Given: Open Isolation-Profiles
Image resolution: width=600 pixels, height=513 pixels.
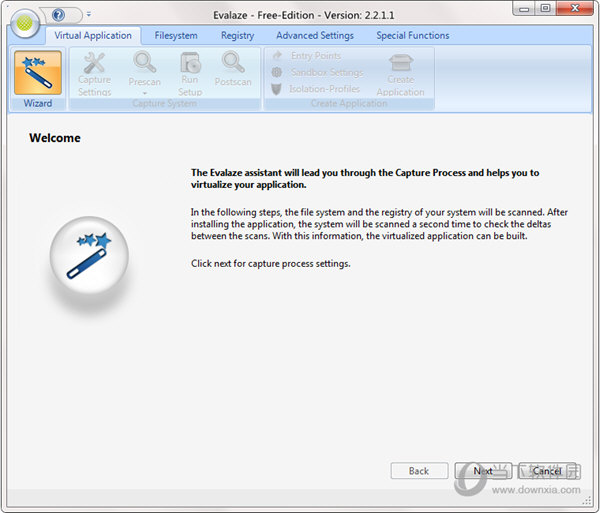Looking at the screenshot, I should 316,89.
